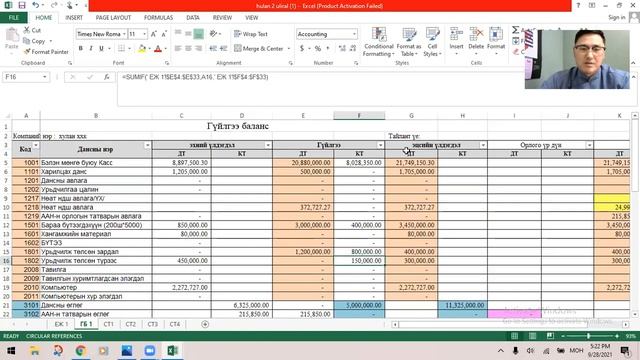
Task: Open filter dropdown for Код column
Action: click(36, 145)
